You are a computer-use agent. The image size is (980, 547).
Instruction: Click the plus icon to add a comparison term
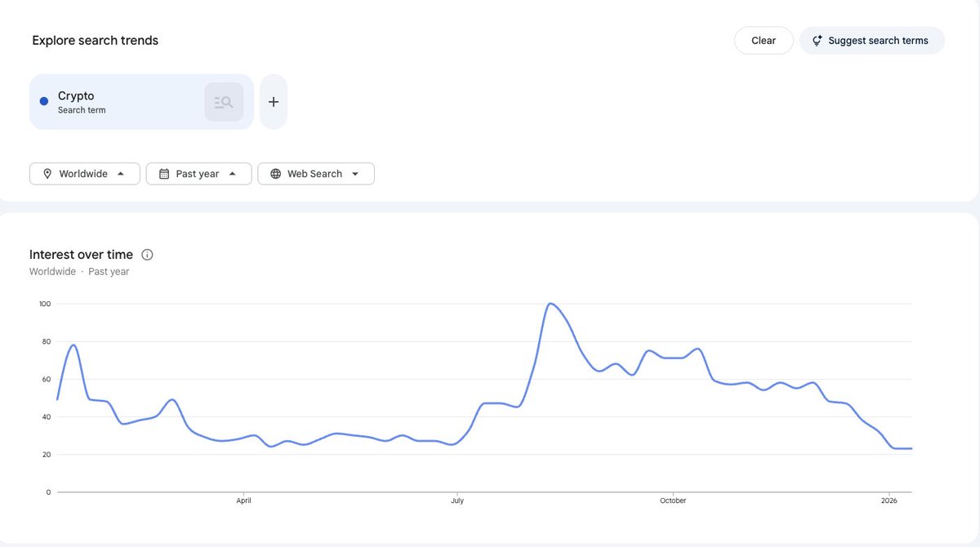273,101
